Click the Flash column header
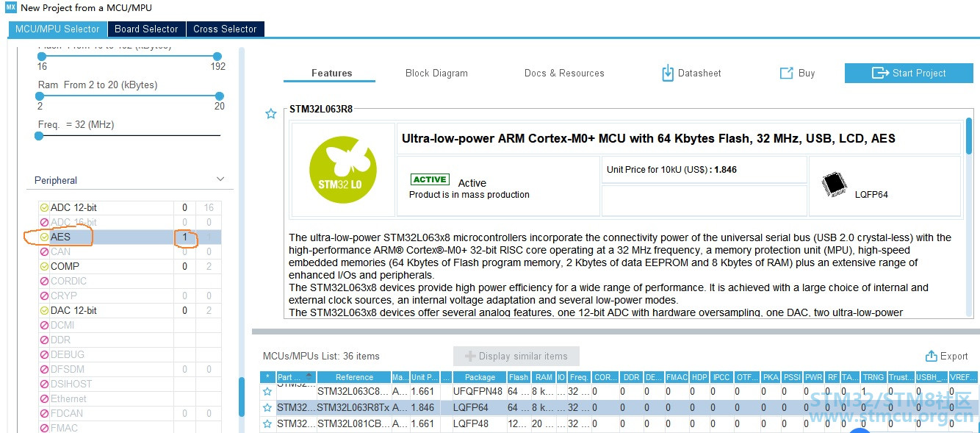Image resolution: width=980 pixels, height=433 pixels. 519,377
